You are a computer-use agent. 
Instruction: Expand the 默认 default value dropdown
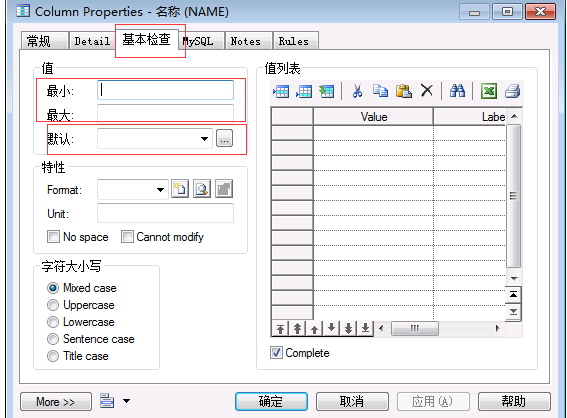(x=204, y=138)
